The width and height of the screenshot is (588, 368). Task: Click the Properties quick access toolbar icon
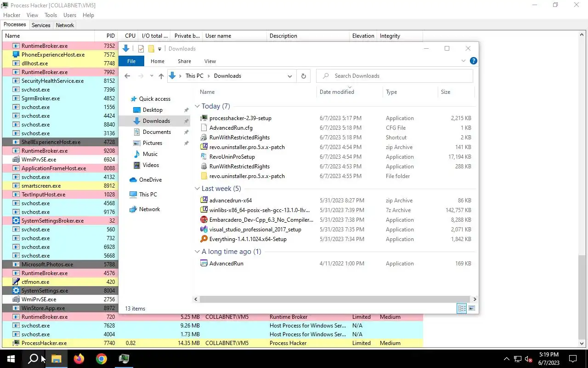coord(141,49)
